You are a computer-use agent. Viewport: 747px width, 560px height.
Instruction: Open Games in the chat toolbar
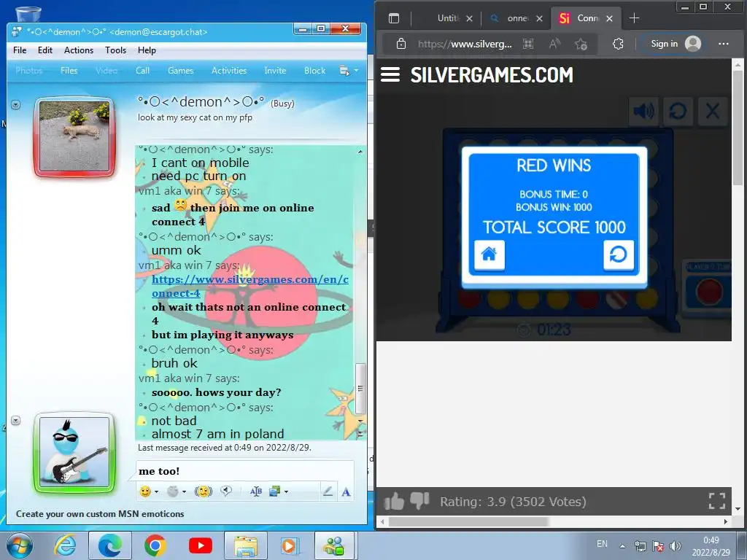coord(181,71)
